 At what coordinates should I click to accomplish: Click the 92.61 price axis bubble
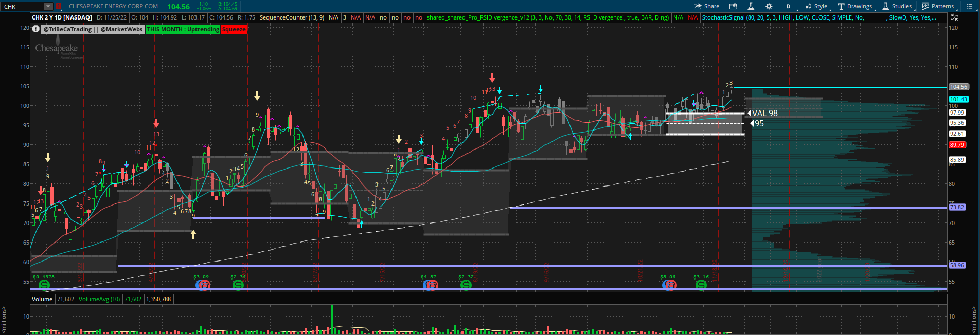tap(957, 134)
